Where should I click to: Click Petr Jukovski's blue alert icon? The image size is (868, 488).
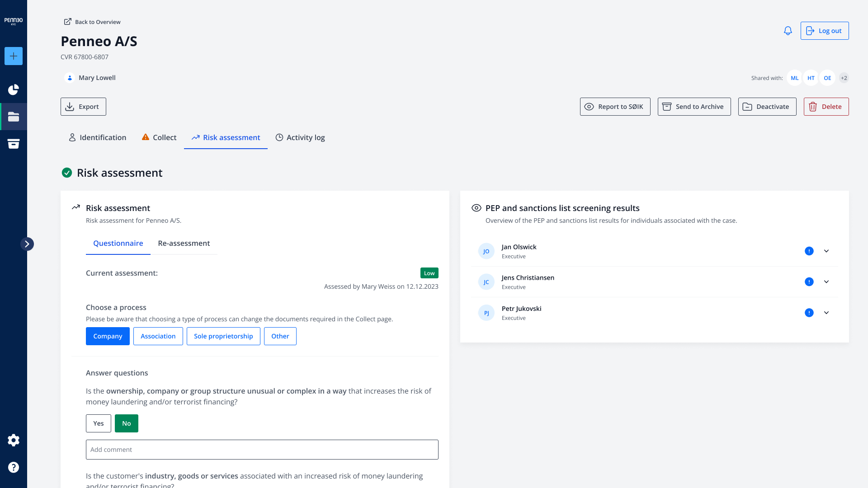pos(809,313)
